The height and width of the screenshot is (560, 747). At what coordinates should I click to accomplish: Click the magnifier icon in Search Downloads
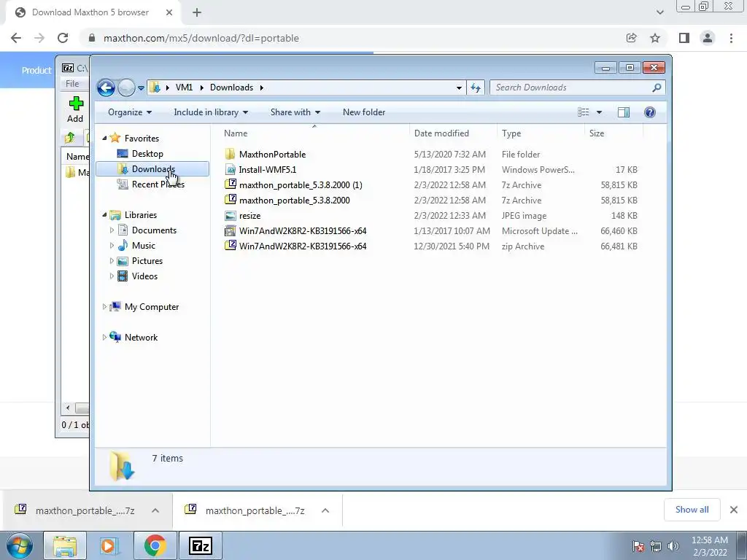click(x=657, y=87)
